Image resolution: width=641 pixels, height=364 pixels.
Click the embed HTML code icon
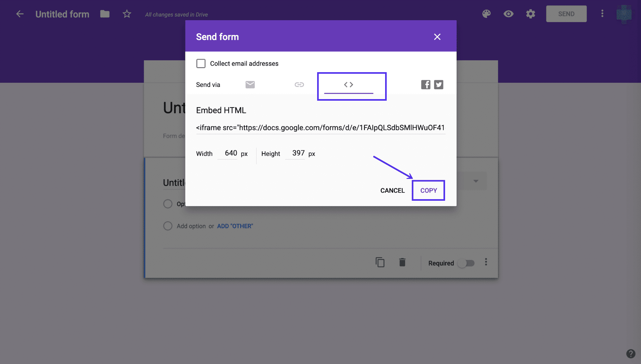[348, 84]
